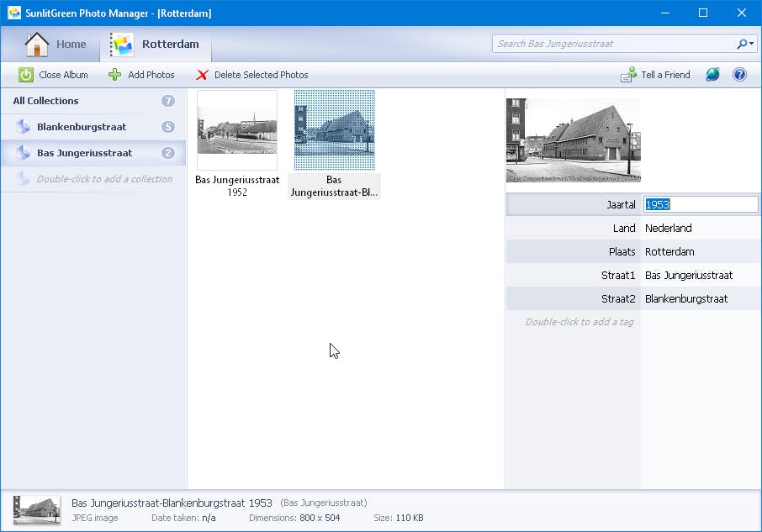This screenshot has height=532, width=762.
Task: Open Help via the blue question mark icon
Action: [739, 74]
